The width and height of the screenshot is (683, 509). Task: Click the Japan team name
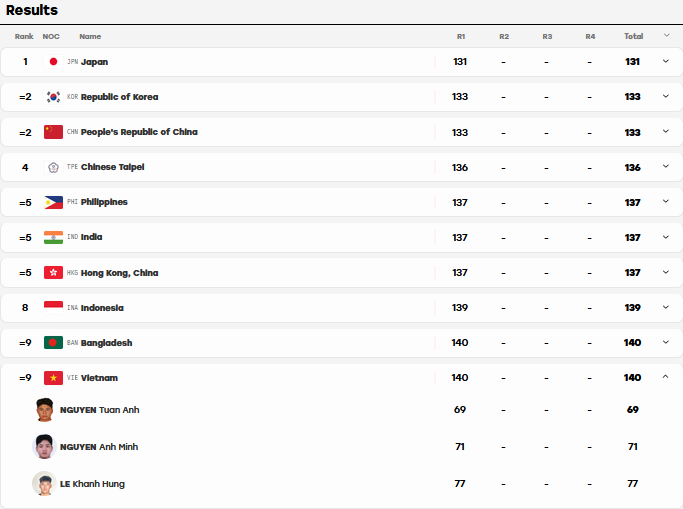coord(94,62)
